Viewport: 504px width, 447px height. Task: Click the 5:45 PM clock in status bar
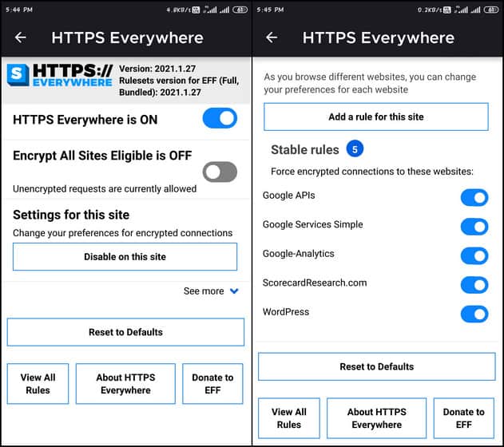pos(270,10)
